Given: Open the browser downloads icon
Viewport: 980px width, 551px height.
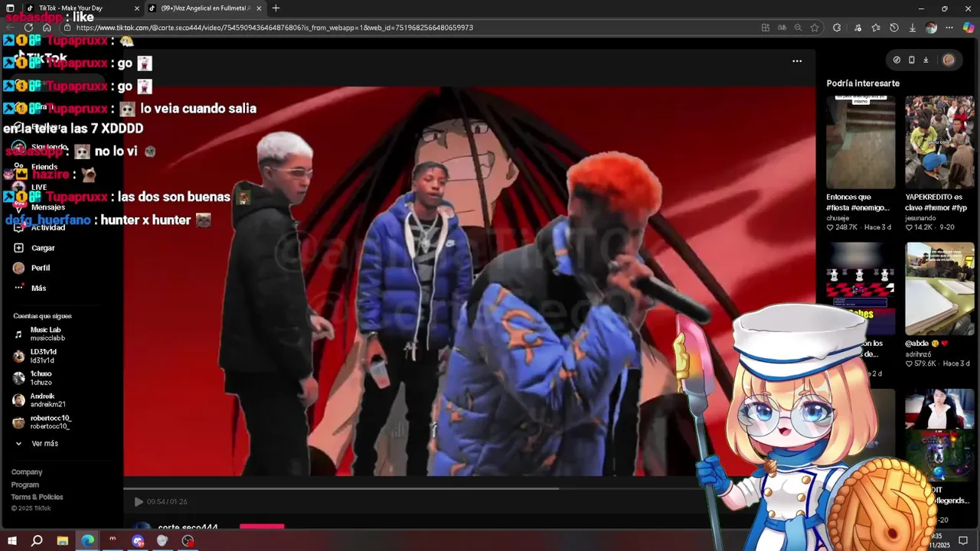Looking at the screenshot, I should 912,28.
